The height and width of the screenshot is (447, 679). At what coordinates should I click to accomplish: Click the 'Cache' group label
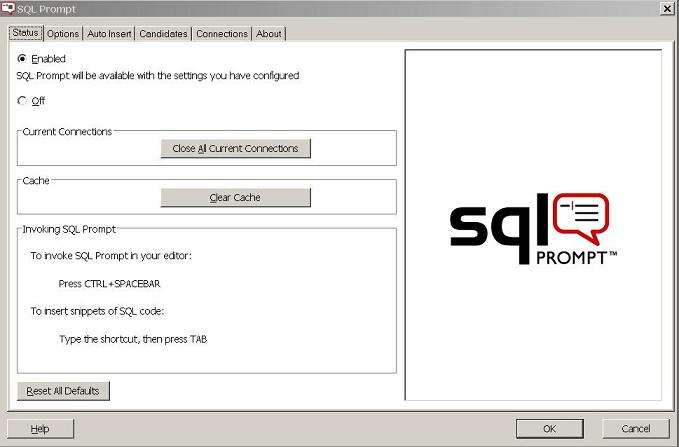click(x=36, y=181)
